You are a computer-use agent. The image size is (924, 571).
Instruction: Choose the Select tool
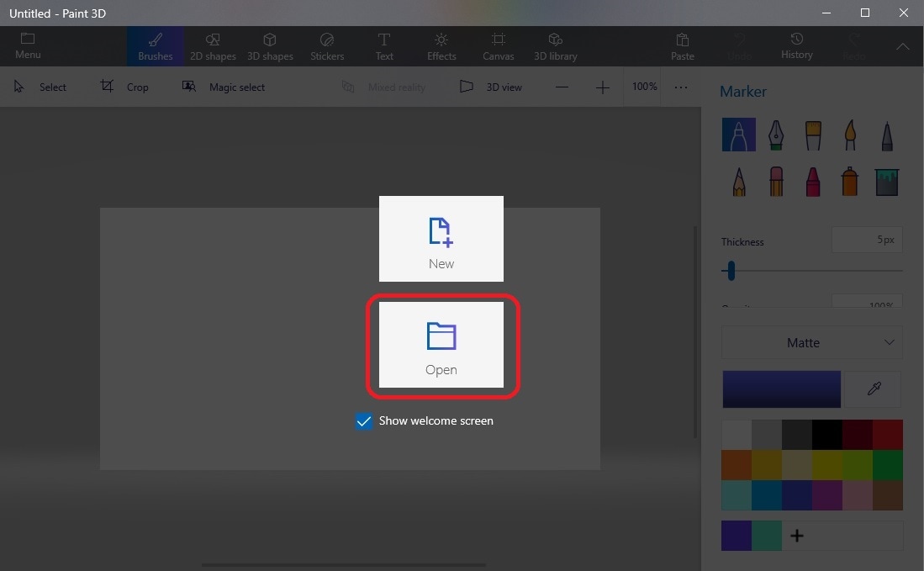coord(40,87)
